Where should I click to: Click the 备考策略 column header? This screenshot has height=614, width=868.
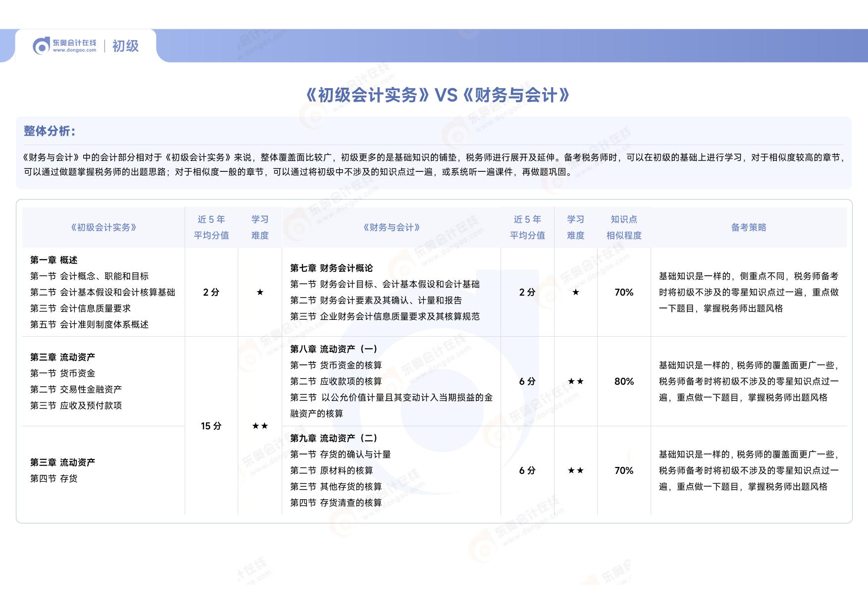pos(749,227)
